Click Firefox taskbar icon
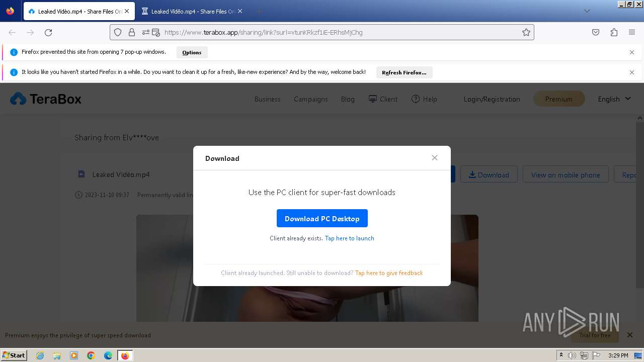Image resolution: width=644 pixels, height=362 pixels. pyautogui.click(x=125, y=355)
